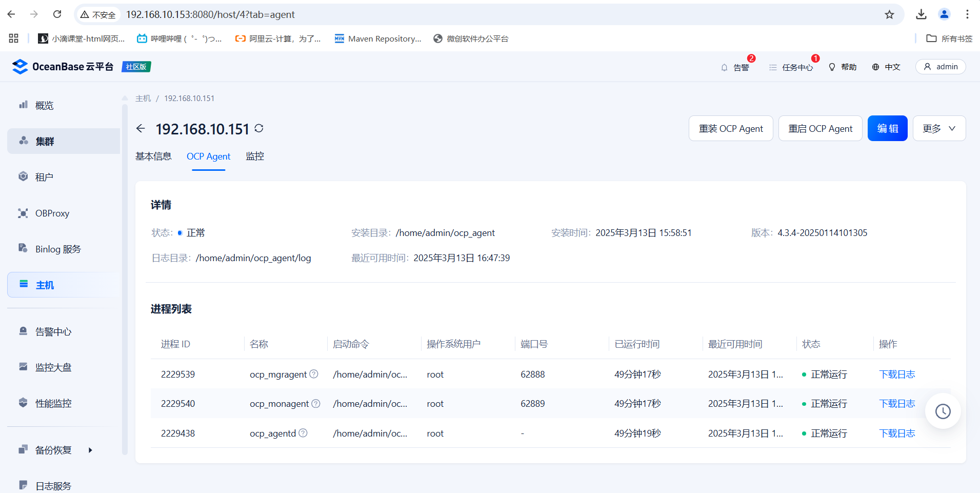Image resolution: width=980 pixels, height=493 pixels.
Task: Show ocp_agentd help tooltip icon
Action: pos(303,433)
